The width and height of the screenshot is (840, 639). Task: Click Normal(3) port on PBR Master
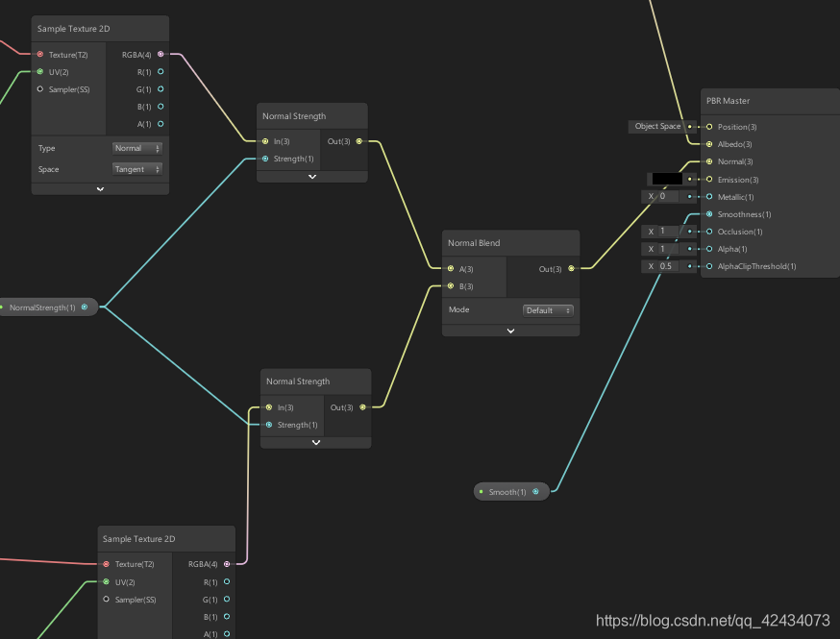[709, 161]
